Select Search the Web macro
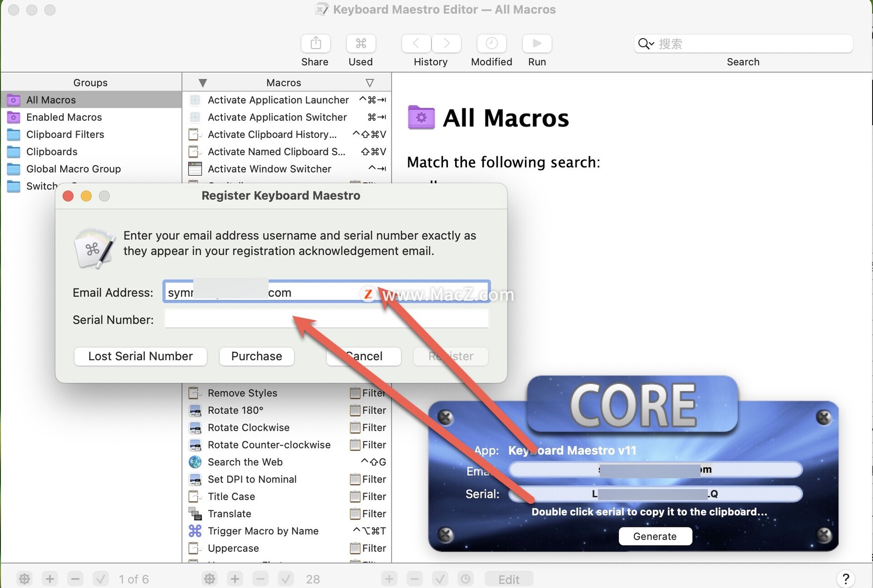Screen dimensions: 873x588 [x=287, y=462]
